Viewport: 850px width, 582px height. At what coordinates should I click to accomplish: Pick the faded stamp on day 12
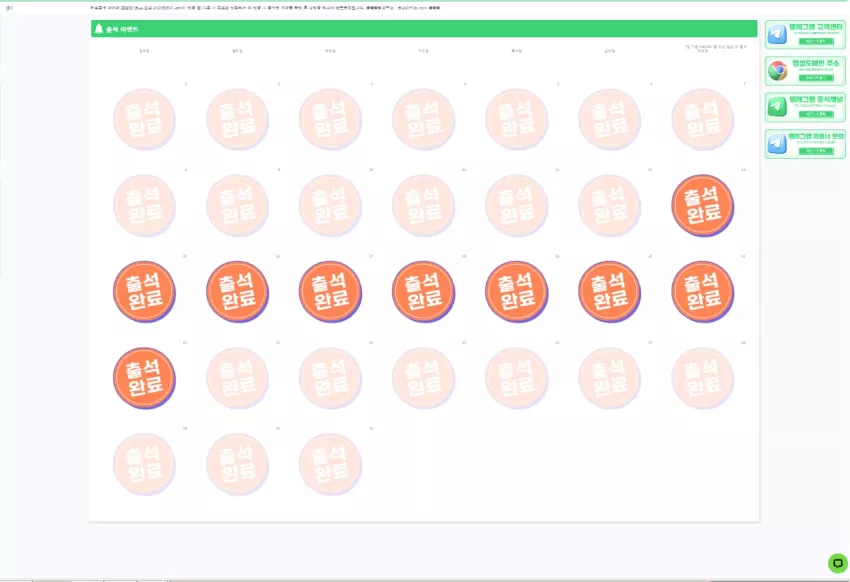(x=517, y=205)
